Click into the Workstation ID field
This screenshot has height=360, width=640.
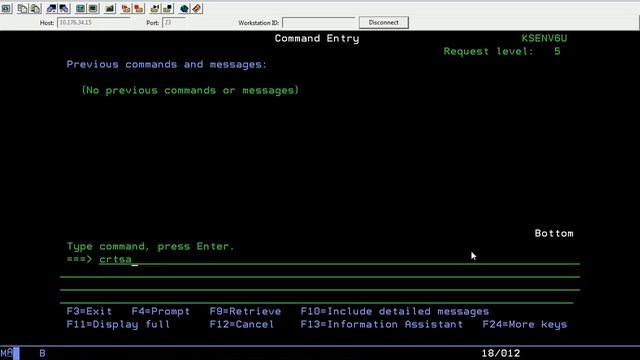tap(319, 23)
